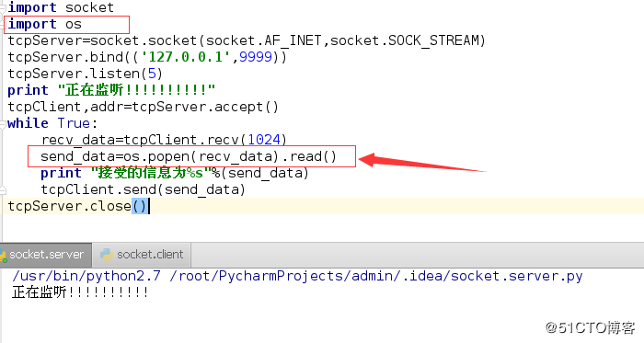Click the tcpClient.send(send_data) line
Image resolution: width=644 pixels, height=343 pixels.
[x=143, y=189]
